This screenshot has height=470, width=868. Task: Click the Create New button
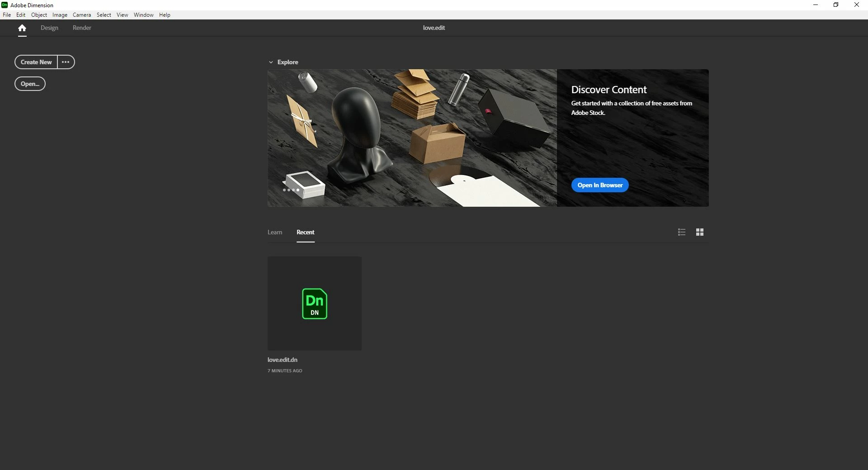pos(36,62)
